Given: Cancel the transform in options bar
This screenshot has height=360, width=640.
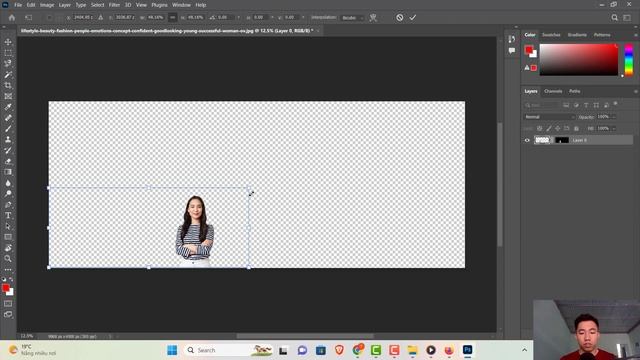Looking at the screenshot, I should tap(400, 18).
